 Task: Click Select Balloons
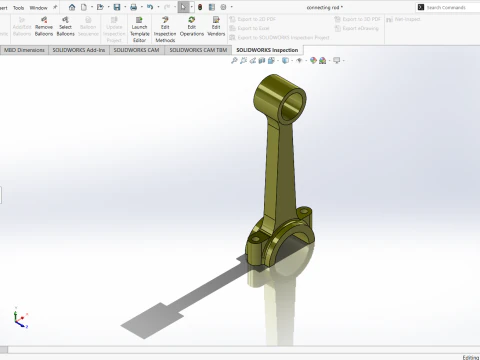[x=65, y=26]
